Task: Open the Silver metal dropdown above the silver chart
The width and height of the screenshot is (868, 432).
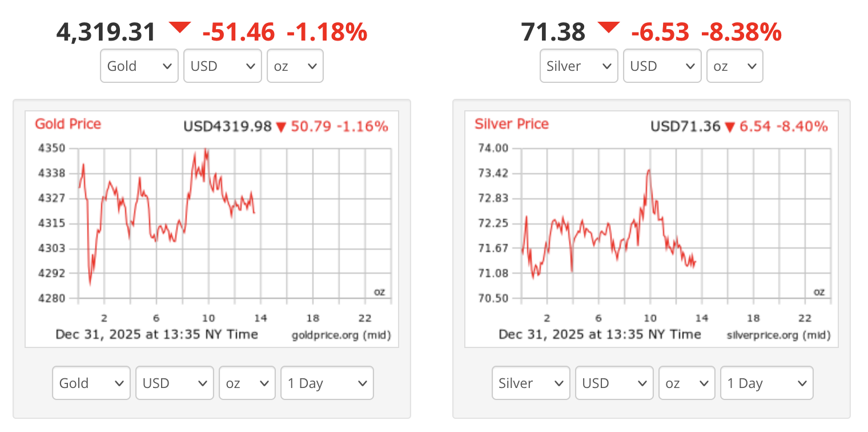Action: point(579,66)
